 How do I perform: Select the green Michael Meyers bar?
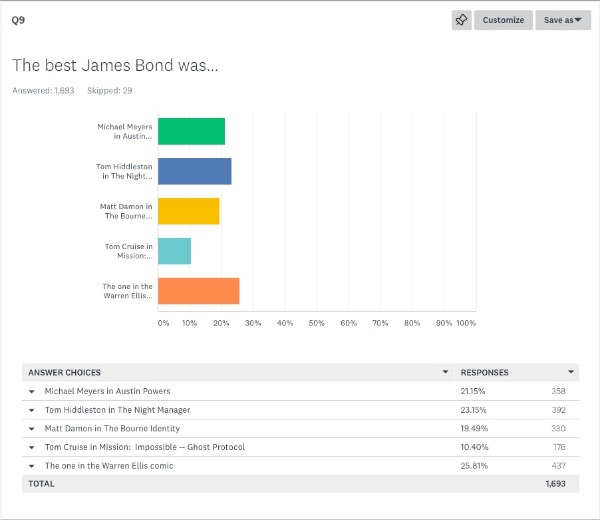[x=191, y=131]
